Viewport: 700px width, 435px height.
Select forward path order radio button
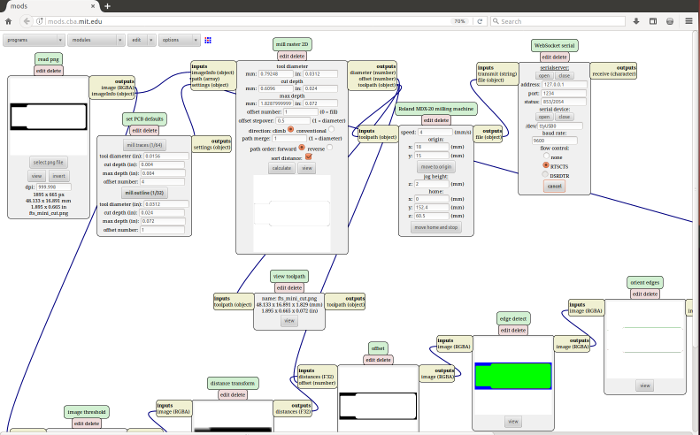pos(302,147)
